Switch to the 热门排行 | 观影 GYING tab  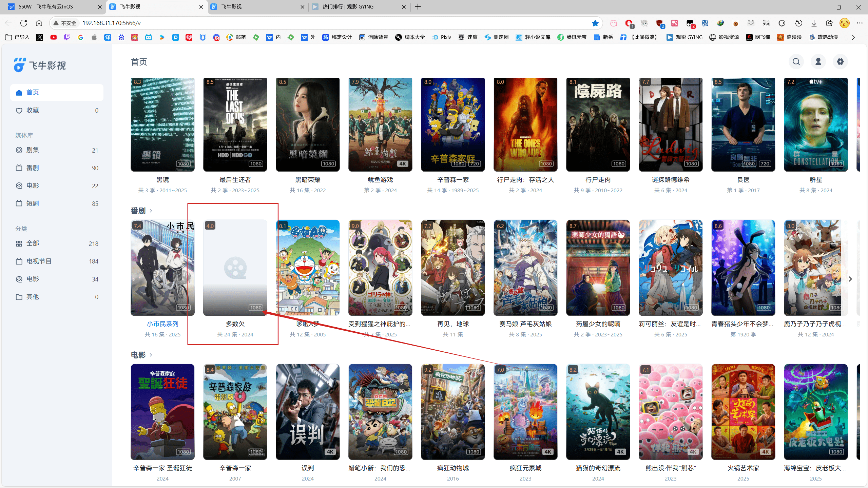(359, 7)
